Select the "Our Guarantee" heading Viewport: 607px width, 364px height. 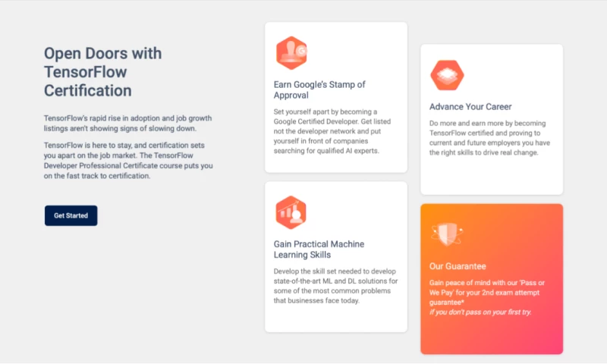coord(458,266)
